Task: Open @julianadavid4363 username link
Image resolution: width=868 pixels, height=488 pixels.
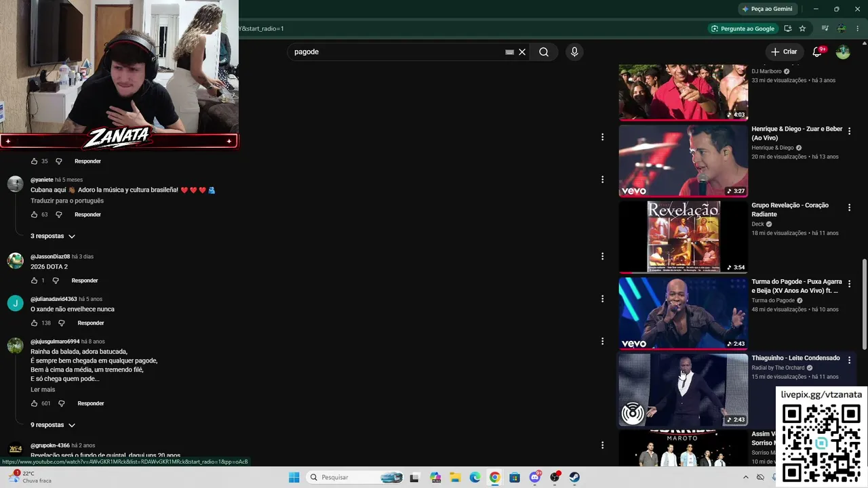Action: click(54, 299)
